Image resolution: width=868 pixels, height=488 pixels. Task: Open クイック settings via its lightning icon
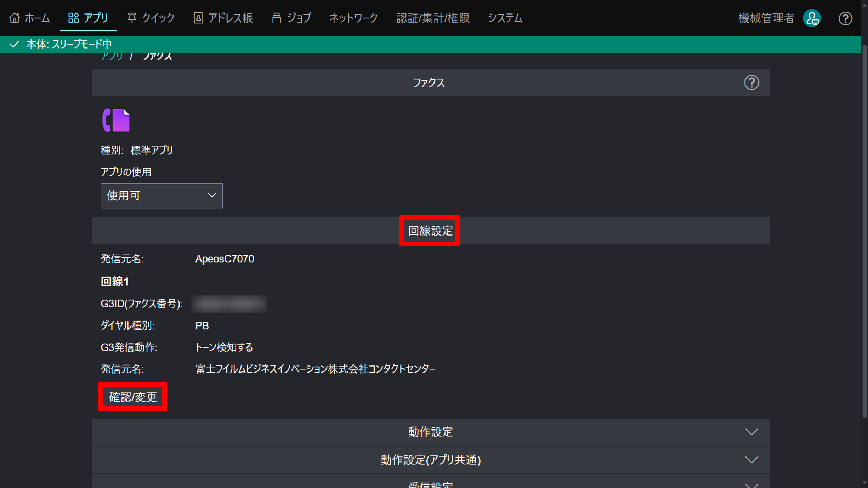click(132, 18)
